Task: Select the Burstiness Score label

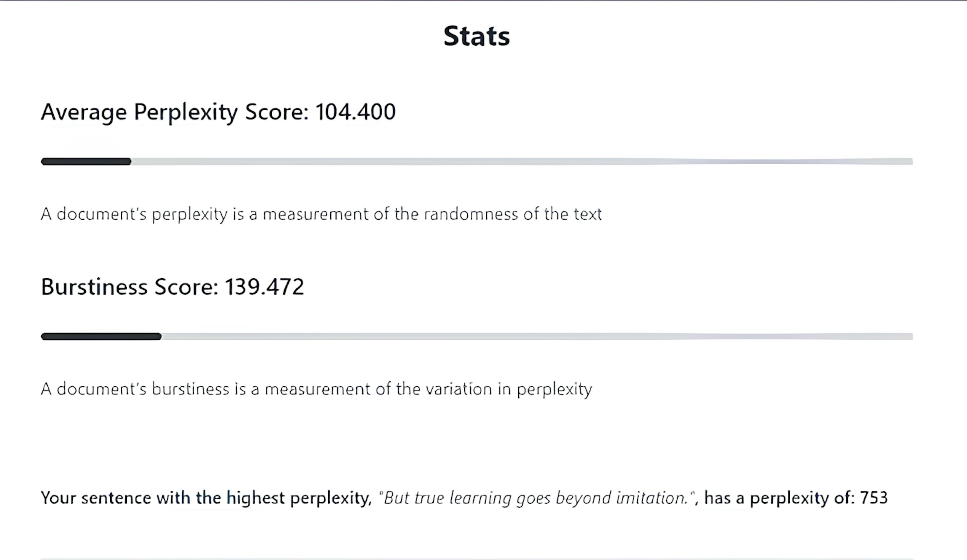Action: 130,286
